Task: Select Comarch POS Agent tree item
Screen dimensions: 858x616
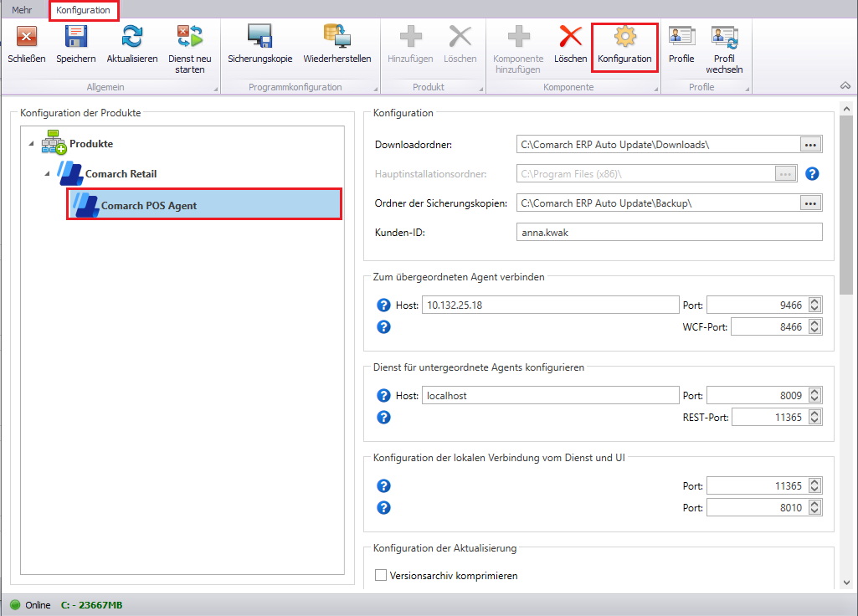Action: click(x=204, y=205)
